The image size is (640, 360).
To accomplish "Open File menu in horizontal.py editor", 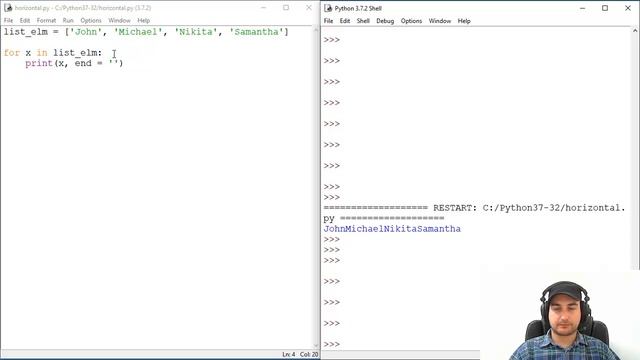I will point(8,20).
